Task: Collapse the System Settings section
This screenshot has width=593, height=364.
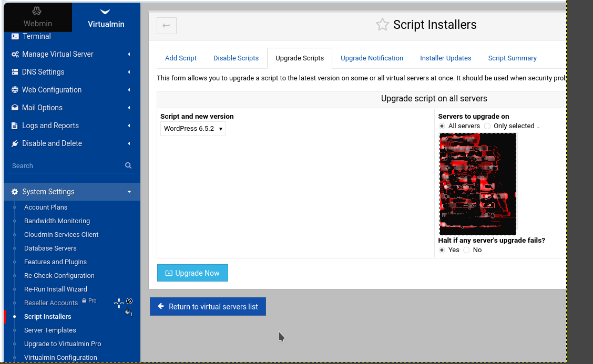Action: (x=72, y=192)
